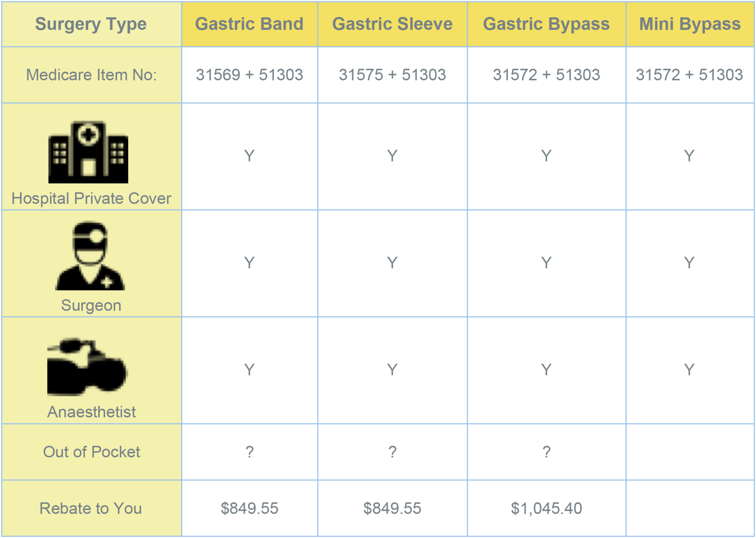Click the Medicare Item No: label
This screenshot has width=756, height=538.
click(91, 75)
